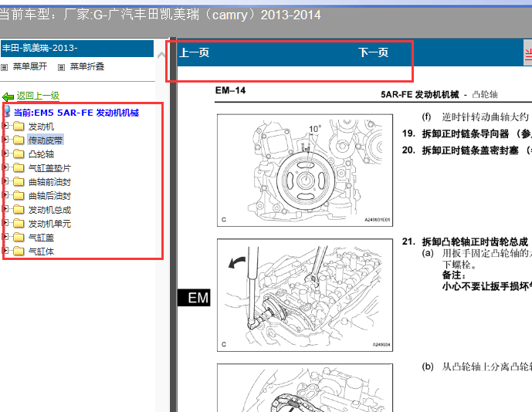Viewport: 532px width, 412px height.
Task: Click the scroll-up arrow of left panel
Action: click(x=161, y=55)
